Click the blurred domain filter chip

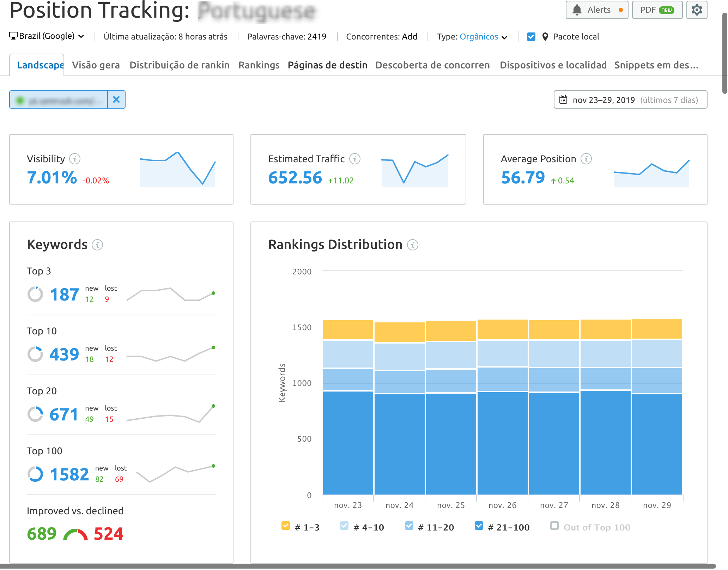(59, 99)
